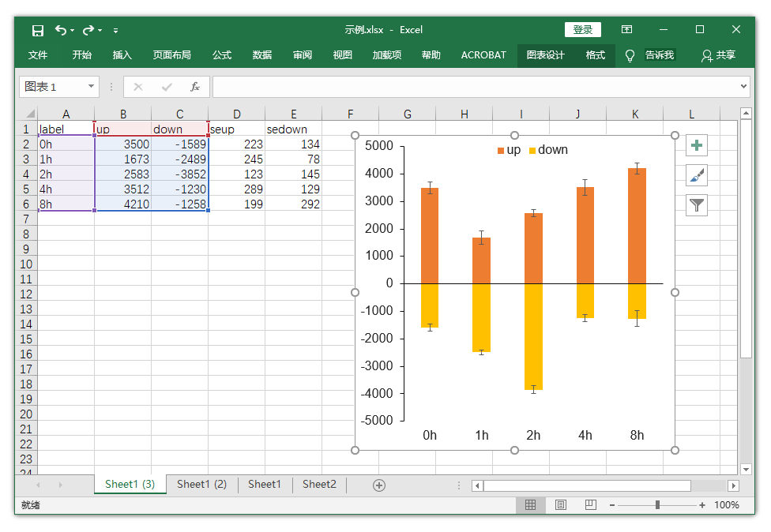Select the yellow 2h down bar
Image resolution: width=771 pixels, height=532 pixels.
[533, 336]
